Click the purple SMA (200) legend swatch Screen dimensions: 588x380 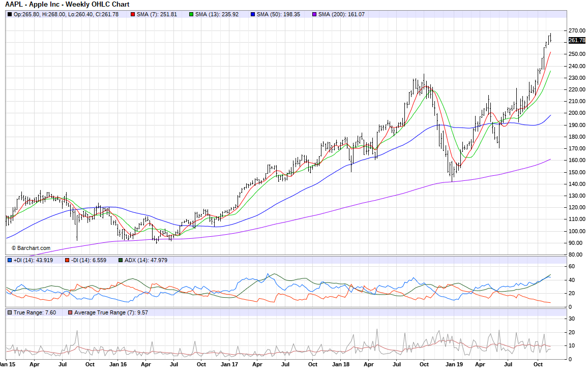[x=314, y=14]
